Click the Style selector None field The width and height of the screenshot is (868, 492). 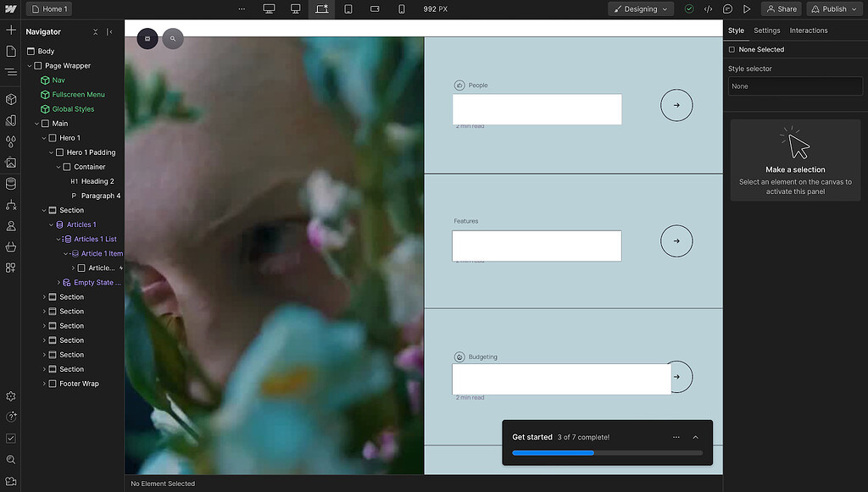click(x=794, y=86)
